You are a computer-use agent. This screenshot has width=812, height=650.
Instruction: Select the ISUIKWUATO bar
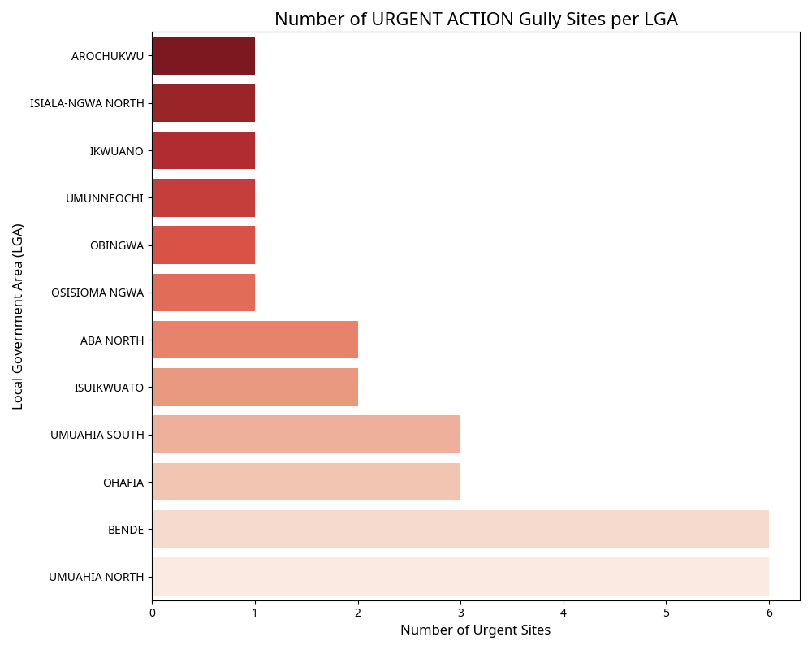pos(255,387)
